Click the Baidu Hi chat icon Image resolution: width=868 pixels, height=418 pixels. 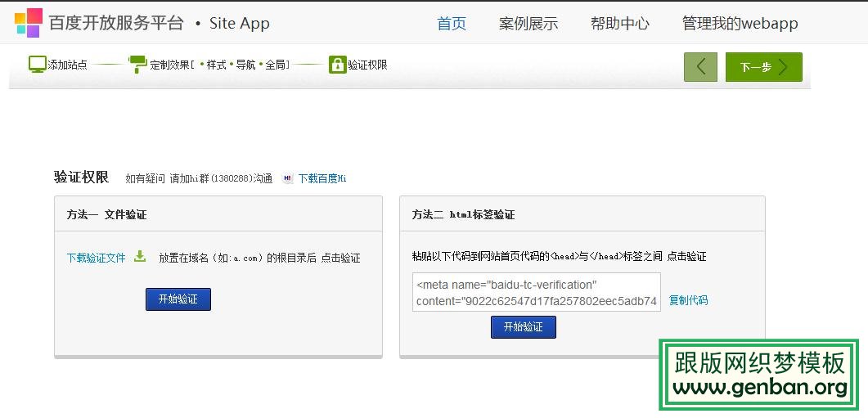point(287,178)
